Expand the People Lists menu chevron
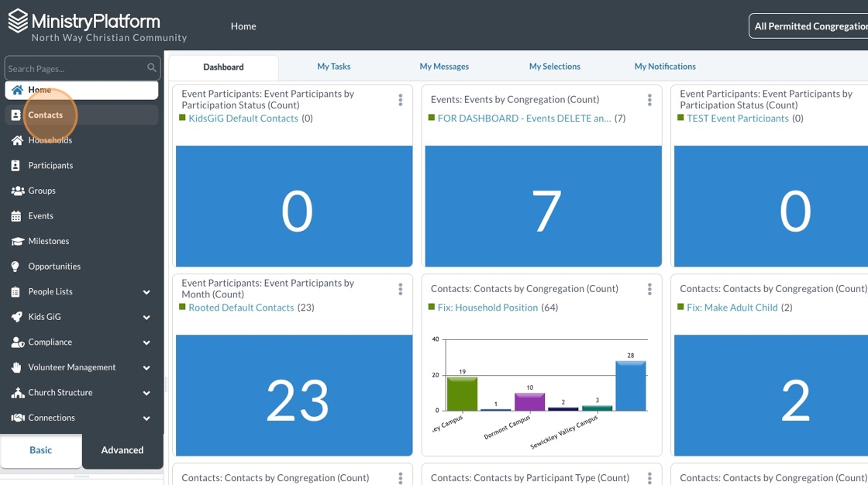The image size is (868, 485). (x=146, y=292)
